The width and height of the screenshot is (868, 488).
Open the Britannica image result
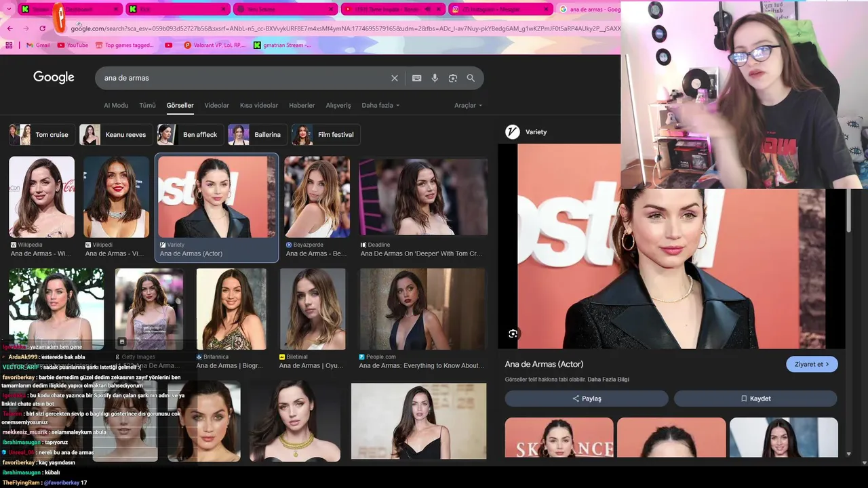coord(231,309)
